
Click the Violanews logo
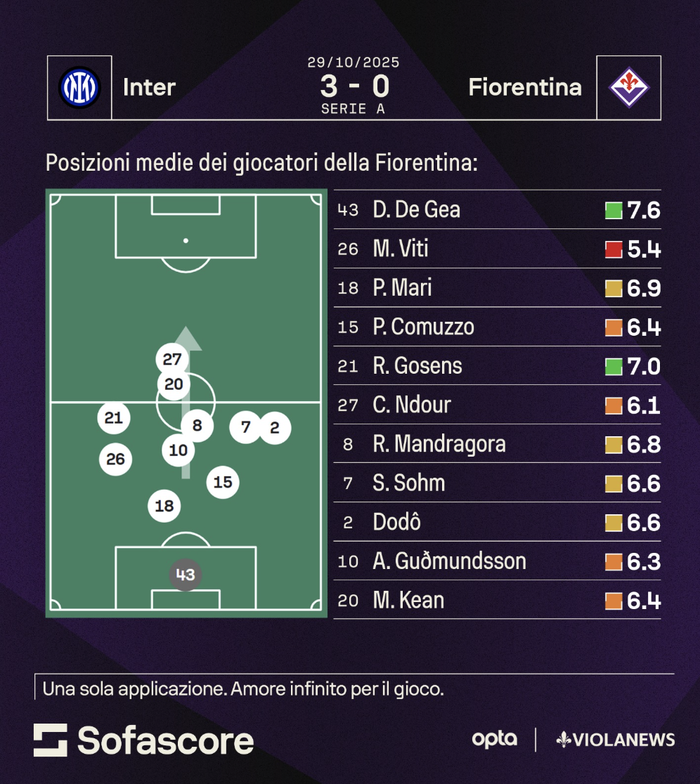point(616,740)
